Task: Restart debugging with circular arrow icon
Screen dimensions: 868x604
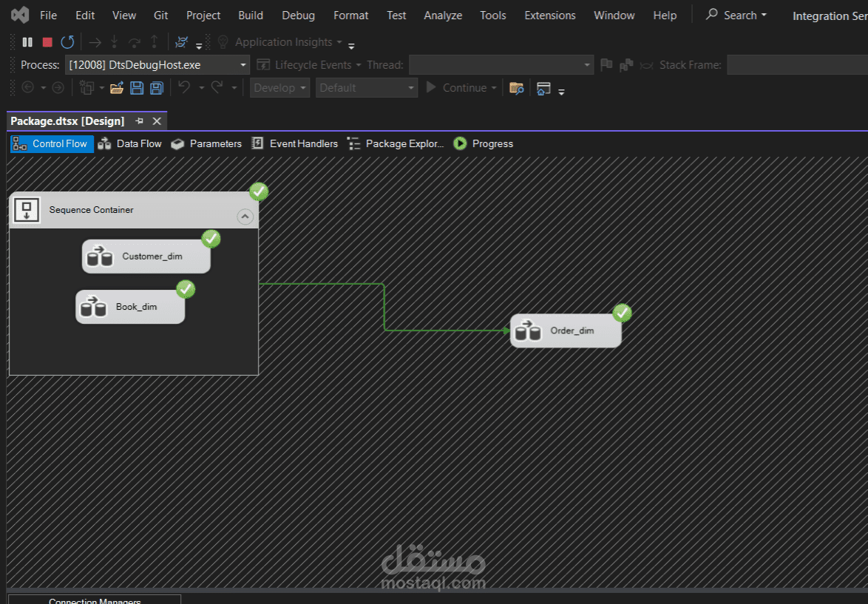Action: pos(67,42)
